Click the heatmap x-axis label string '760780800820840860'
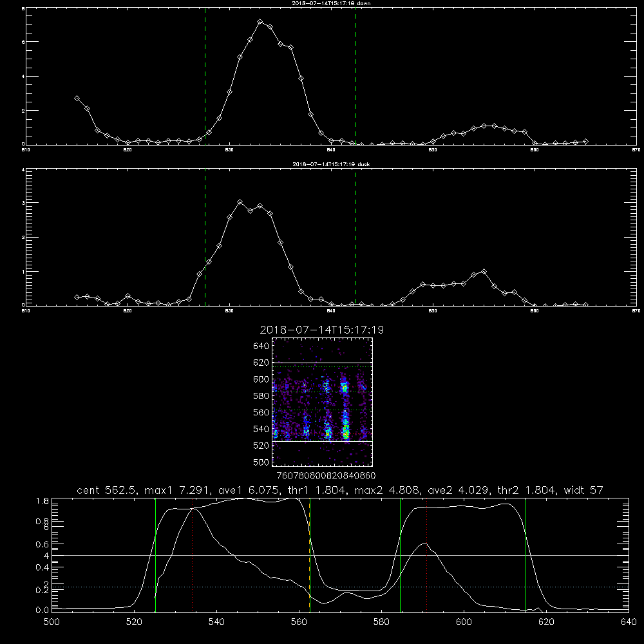The height and width of the screenshot is (644, 644). point(326,475)
